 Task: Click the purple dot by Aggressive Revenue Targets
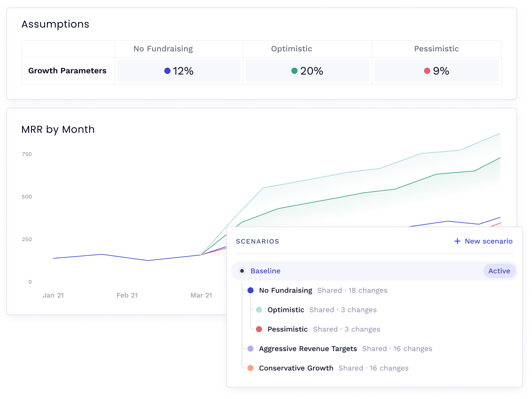point(250,349)
